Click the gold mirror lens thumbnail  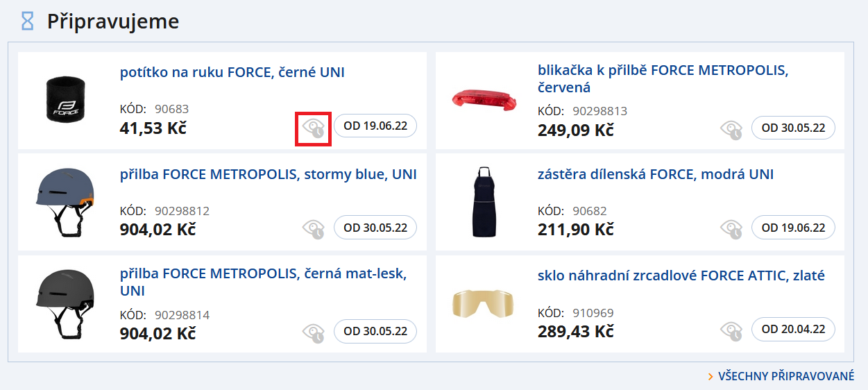pyautogui.click(x=482, y=303)
